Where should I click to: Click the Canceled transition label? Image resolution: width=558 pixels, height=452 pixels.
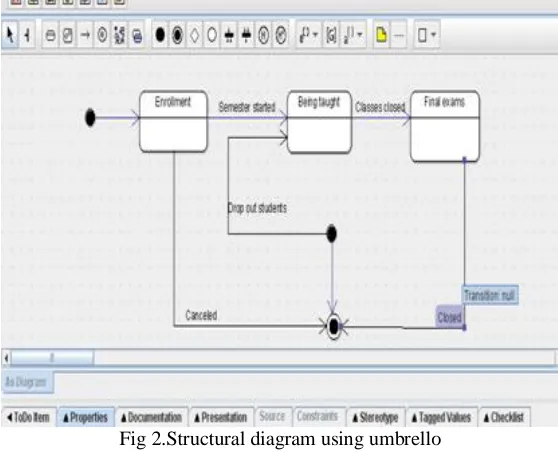tap(201, 315)
